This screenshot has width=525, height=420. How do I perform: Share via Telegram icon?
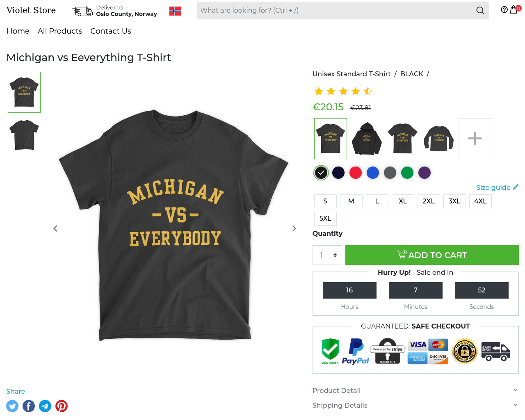pos(45,406)
